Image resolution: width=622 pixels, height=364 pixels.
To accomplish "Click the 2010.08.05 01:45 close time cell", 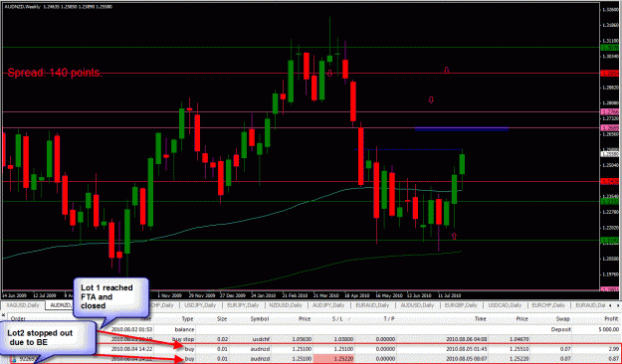I will point(466,349).
